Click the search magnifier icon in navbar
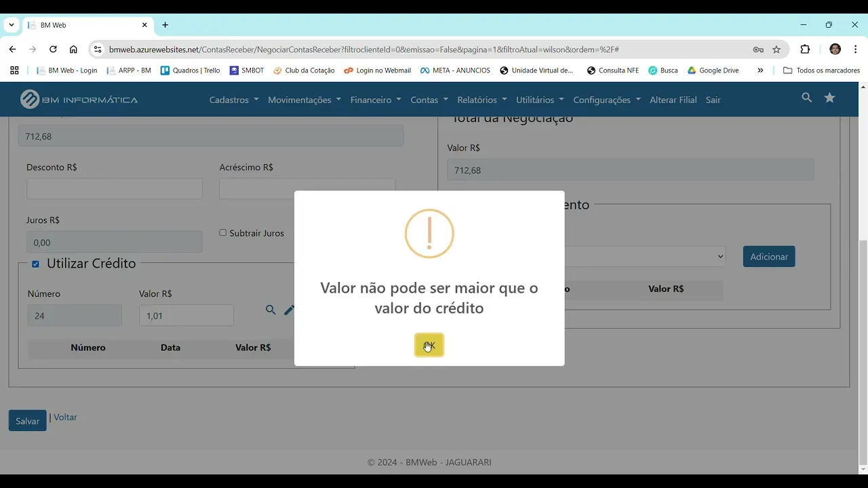 (806, 98)
